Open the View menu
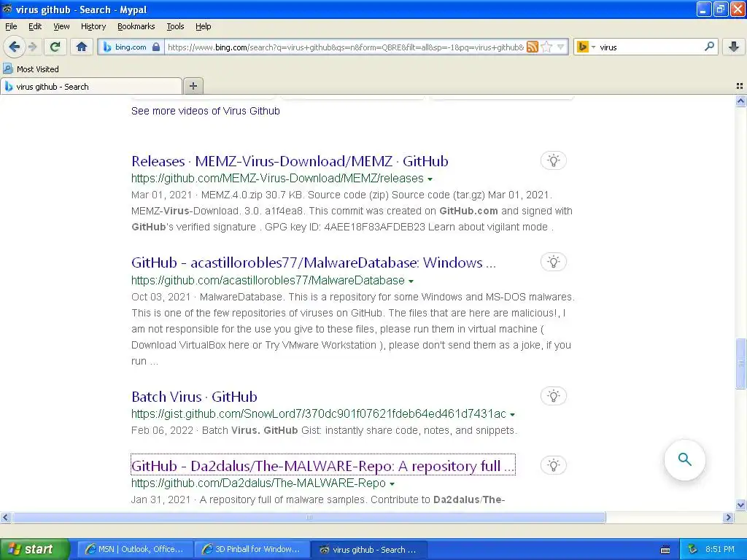 pos(61,26)
